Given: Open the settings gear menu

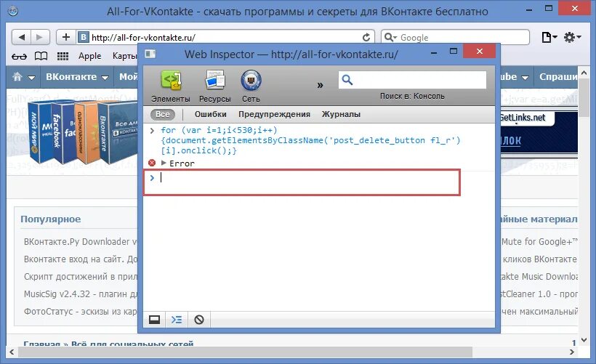Looking at the screenshot, I should pyautogui.click(x=572, y=37).
